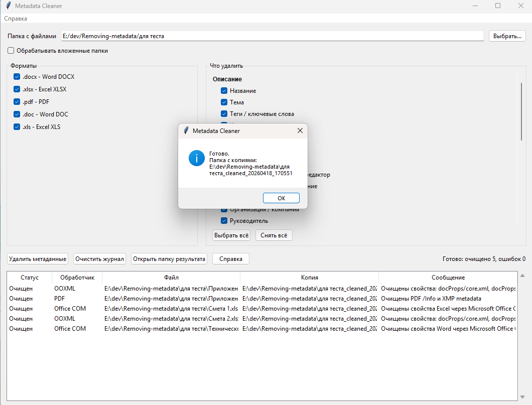The width and height of the screenshot is (532, 405).
Task: Click the blue info icon in the dialog
Action: [197, 158]
